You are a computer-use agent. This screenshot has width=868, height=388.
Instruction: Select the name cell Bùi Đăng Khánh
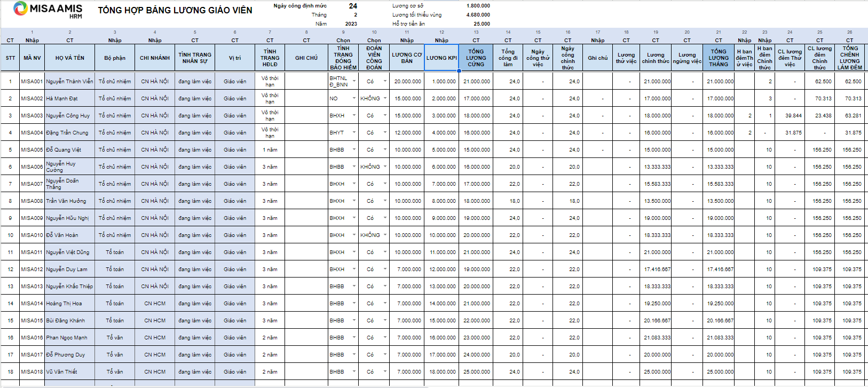(x=70, y=321)
